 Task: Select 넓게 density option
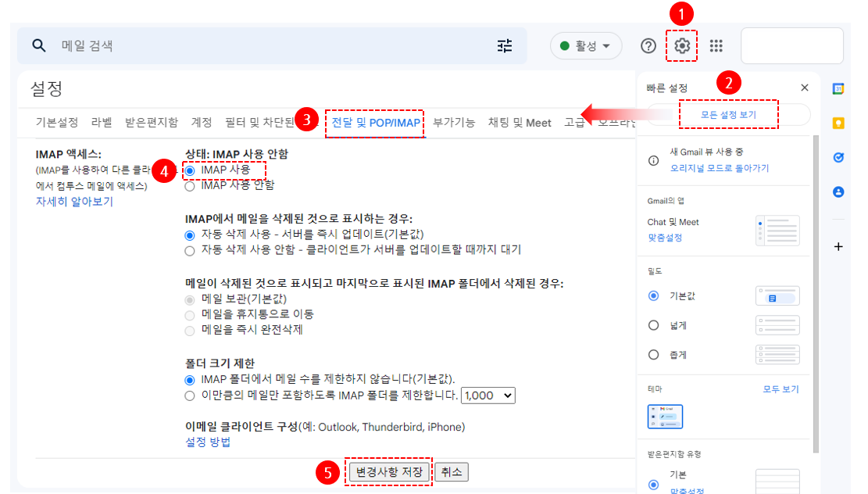654,325
